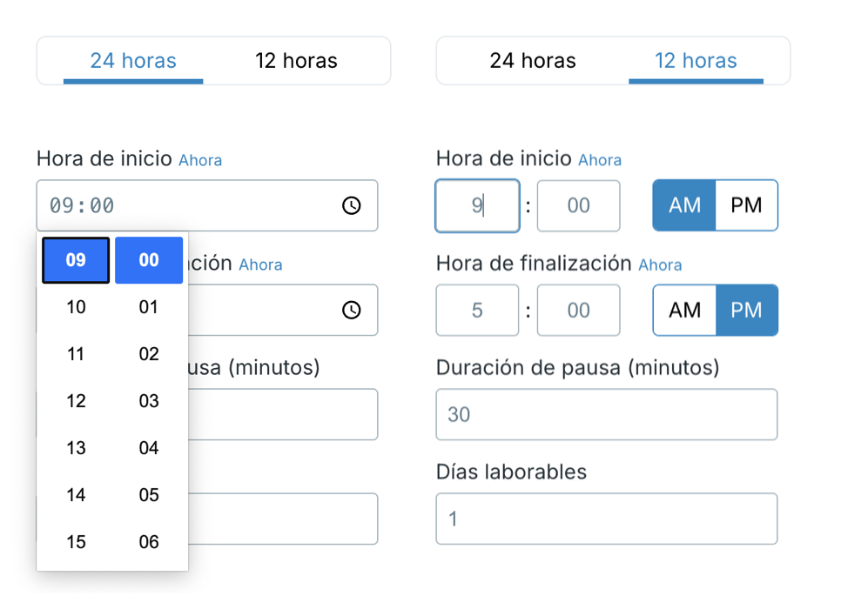Pick minute 05 from the minute dropdown list
This screenshot has height=616, width=841.
[x=149, y=494]
